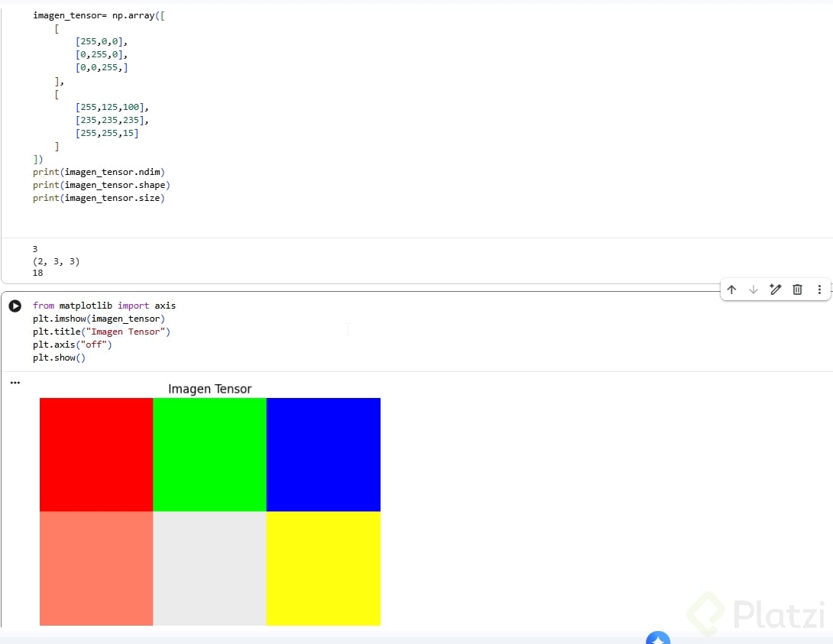Image resolution: width=833 pixels, height=644 pixels.
Task: Click the salmon square in plot
Action: pos(96,568)
